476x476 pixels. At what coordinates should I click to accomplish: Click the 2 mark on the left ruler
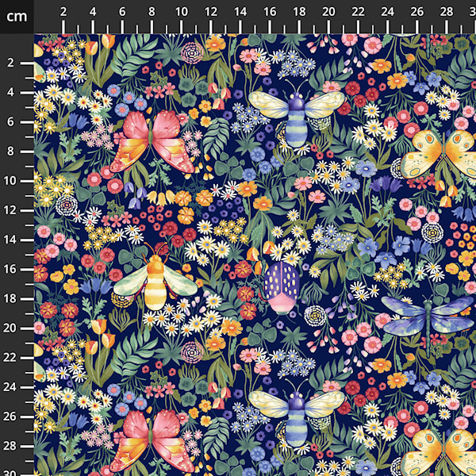(12, 63)
